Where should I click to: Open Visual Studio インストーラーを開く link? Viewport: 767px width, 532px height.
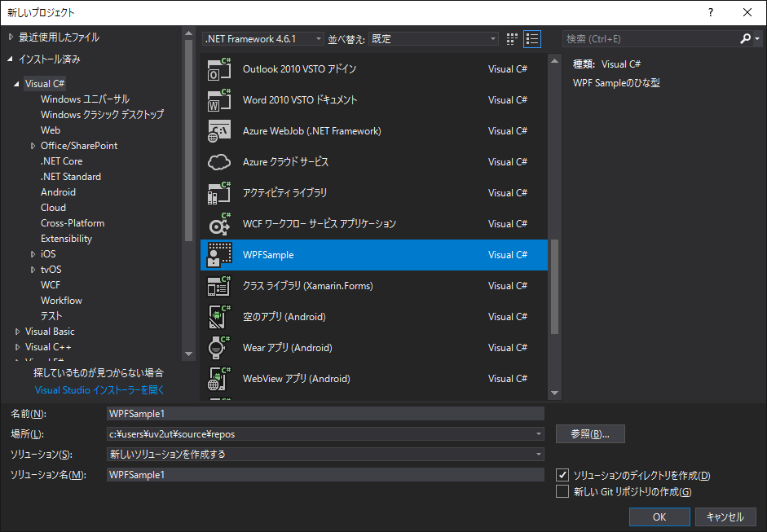coord(99,390)
